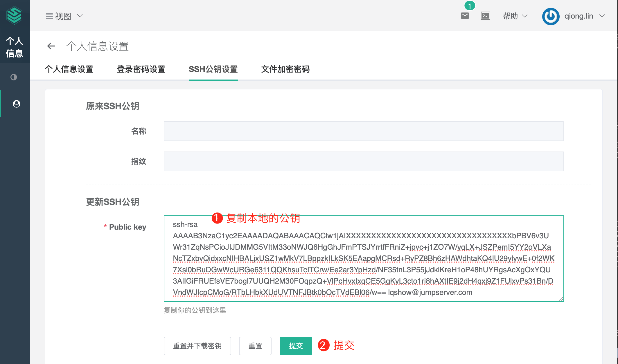Switch to the 个人信息设置 tab

coord(69,69)
